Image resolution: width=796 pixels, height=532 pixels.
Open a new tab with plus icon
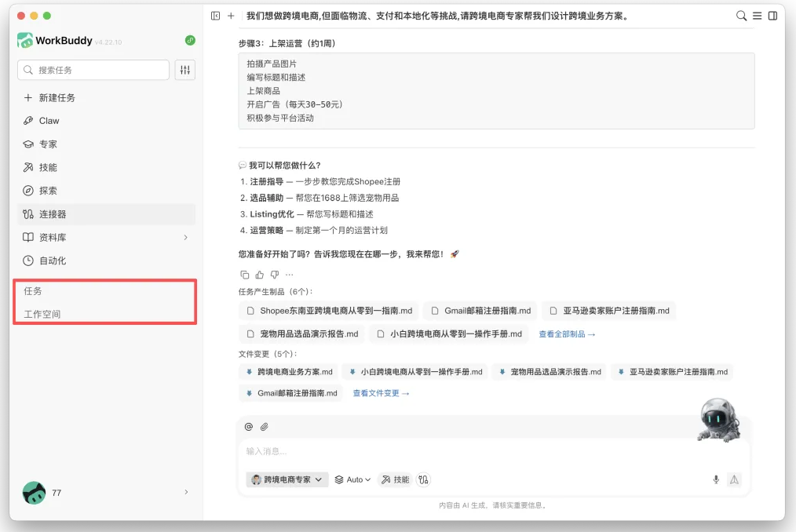(x=231, y=16)
